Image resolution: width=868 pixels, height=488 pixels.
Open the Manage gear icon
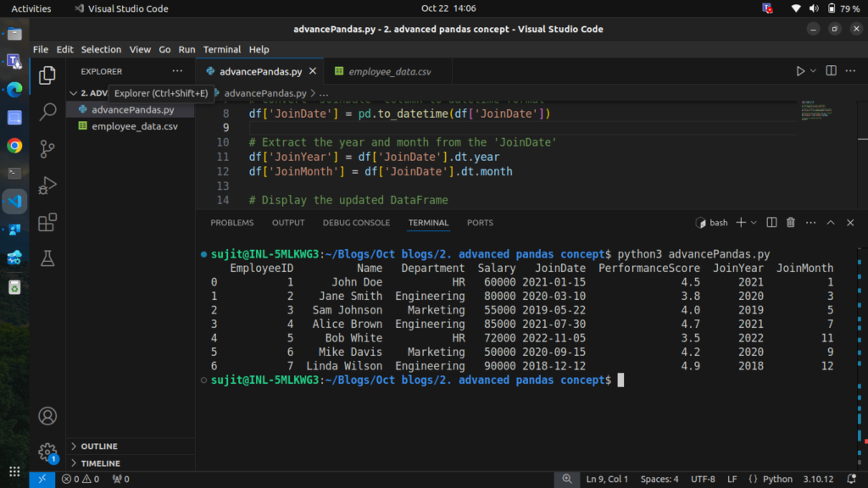47,452
